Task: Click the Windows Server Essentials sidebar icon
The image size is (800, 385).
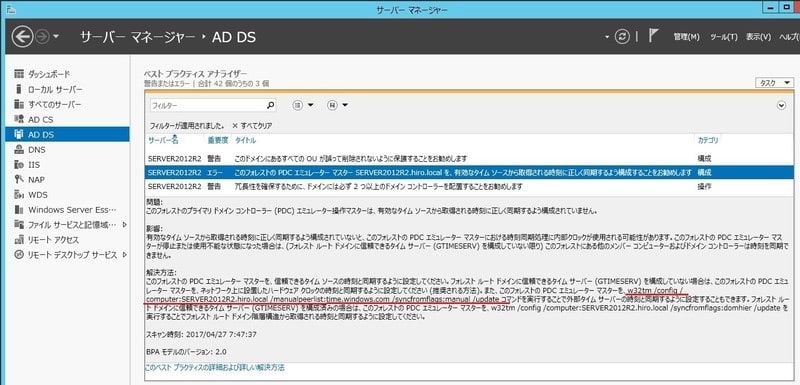Action: click(19, 210)
